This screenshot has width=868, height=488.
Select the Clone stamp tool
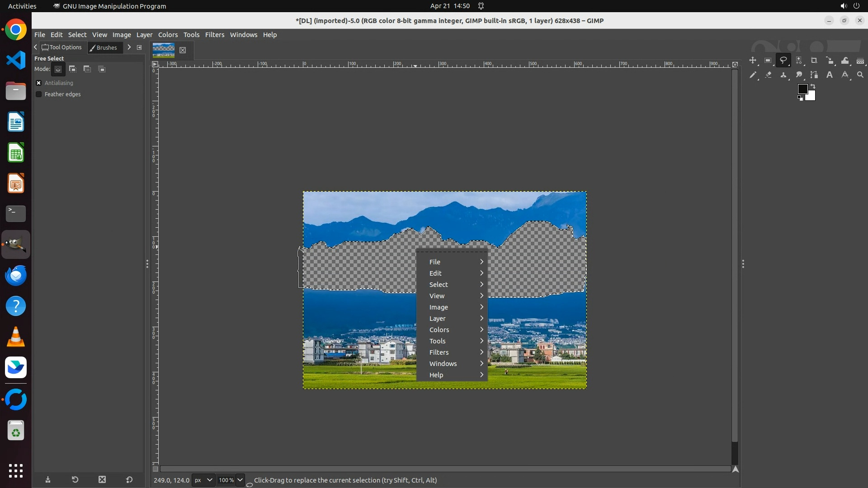[783, 75]
